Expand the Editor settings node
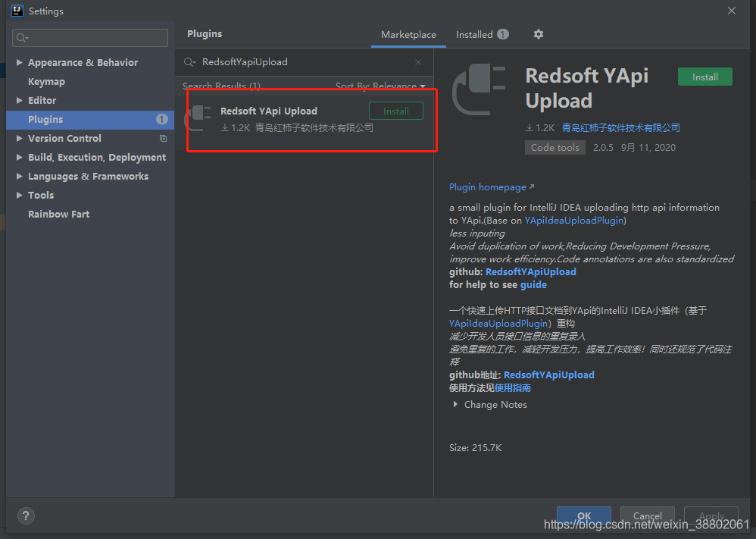 tap(19, 100)
